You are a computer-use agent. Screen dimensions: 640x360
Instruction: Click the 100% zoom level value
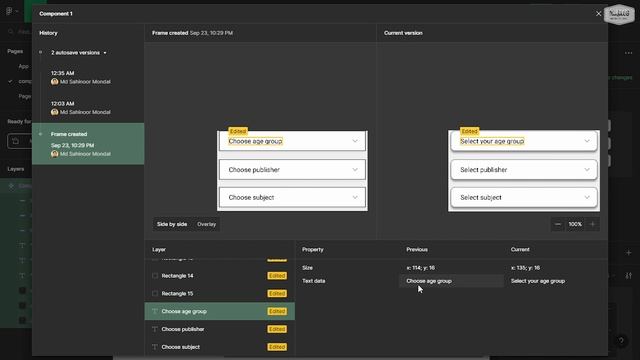[575, 224]
